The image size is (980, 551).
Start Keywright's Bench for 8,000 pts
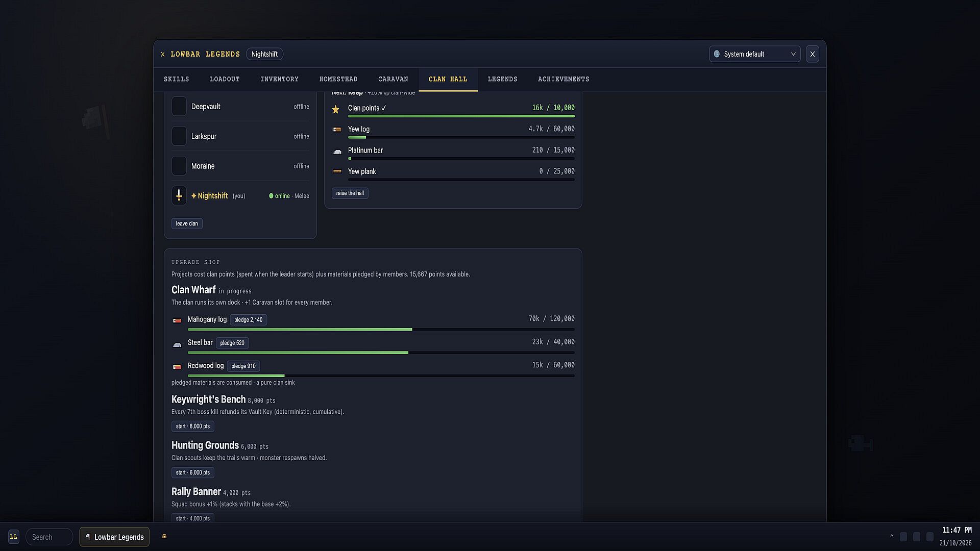(193, 427)
